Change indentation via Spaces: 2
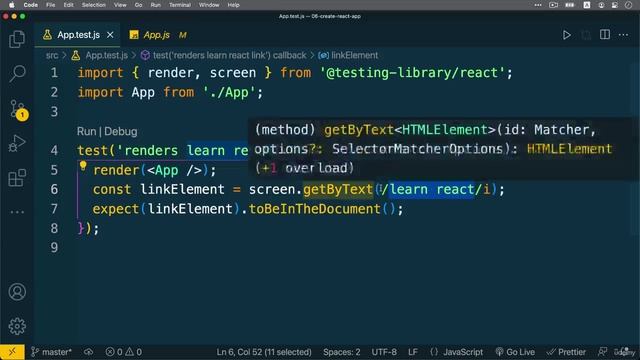This screenshot has height=360, width=640. pyautogui.click(x=342, y=352)
